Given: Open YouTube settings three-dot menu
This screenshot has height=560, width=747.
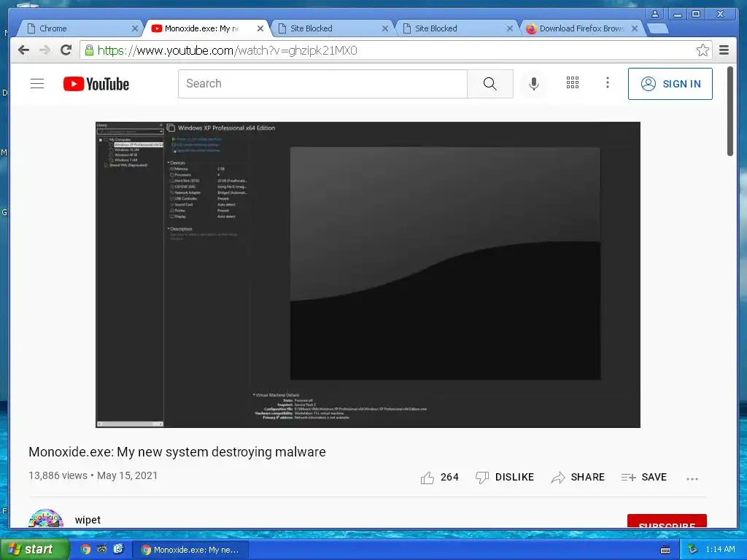Looking at the screenshot, I should point(608,83).
